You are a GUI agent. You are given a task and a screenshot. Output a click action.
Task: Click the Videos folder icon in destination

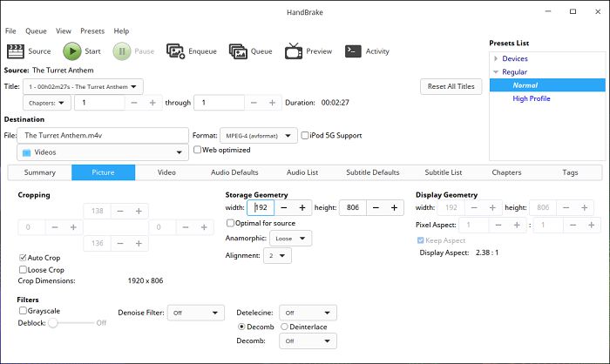tap(25, 152)
